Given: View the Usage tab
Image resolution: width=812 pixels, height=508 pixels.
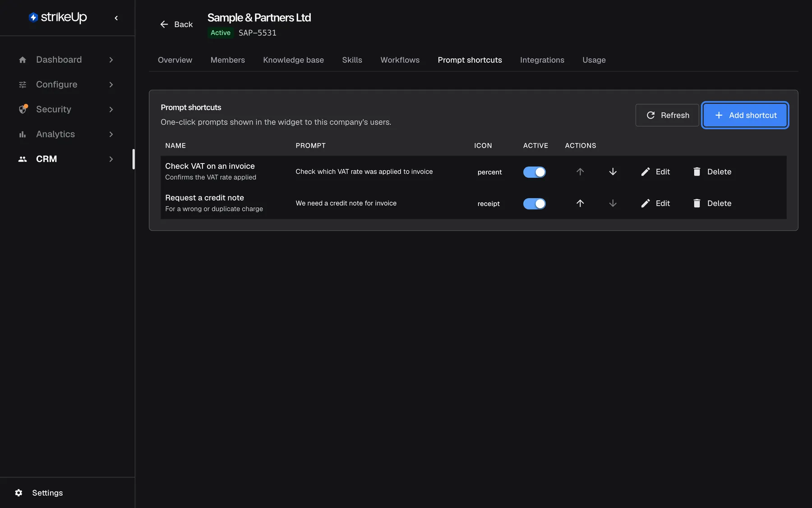Looking at the screenshot, I should coord(594,60).
